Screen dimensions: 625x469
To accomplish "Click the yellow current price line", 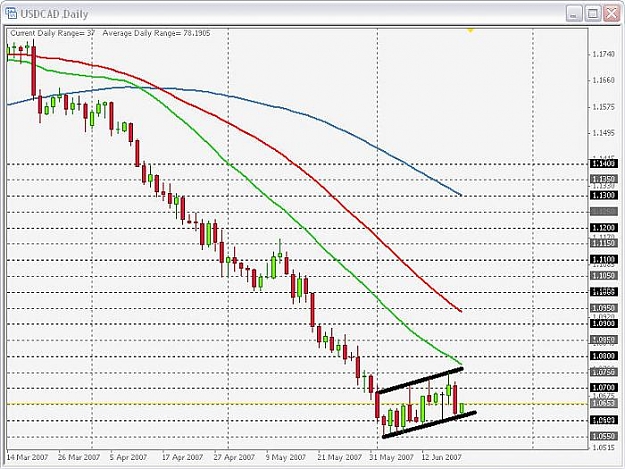I will coord(297,404).
